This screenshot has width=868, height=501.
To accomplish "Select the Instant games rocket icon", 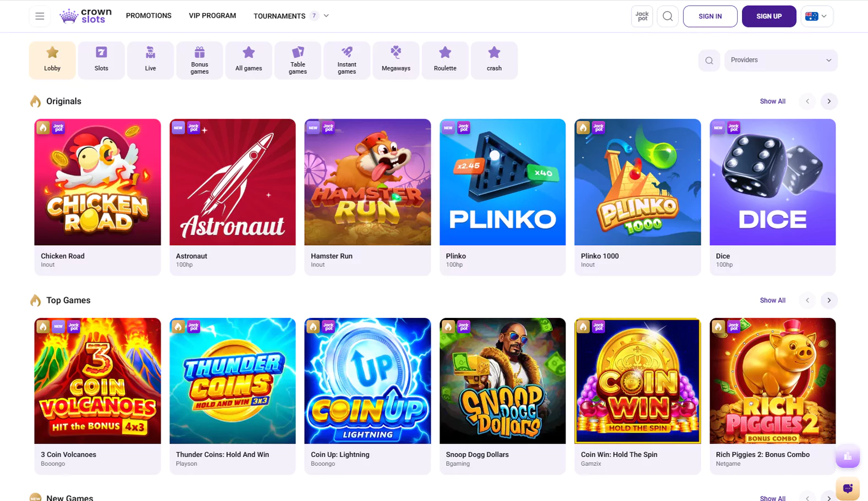I will point(347,60).
